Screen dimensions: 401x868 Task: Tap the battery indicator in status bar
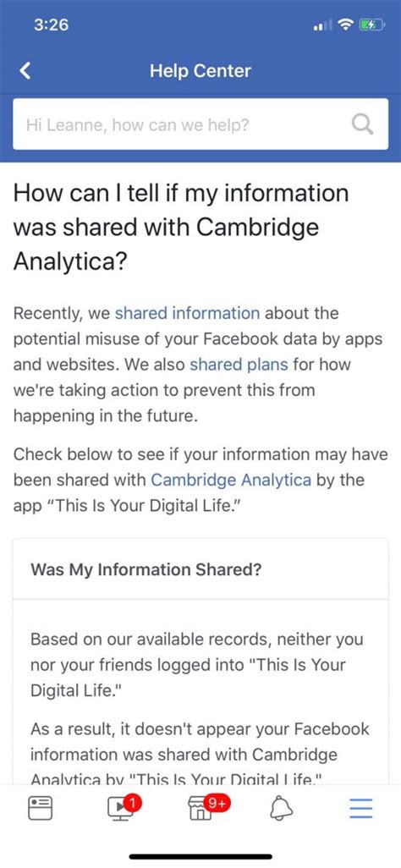pyautogui.click(x=371, y=25)
